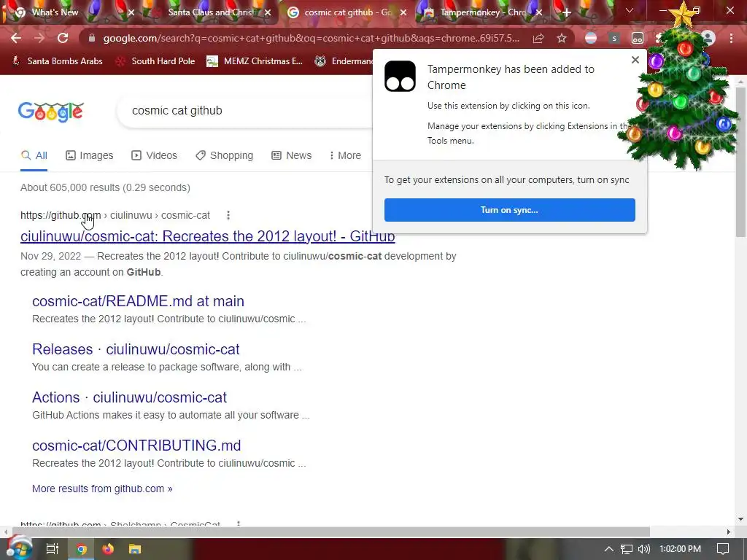Close the What's New tab
Screen dimensions: 747x560
click(131, 13)
